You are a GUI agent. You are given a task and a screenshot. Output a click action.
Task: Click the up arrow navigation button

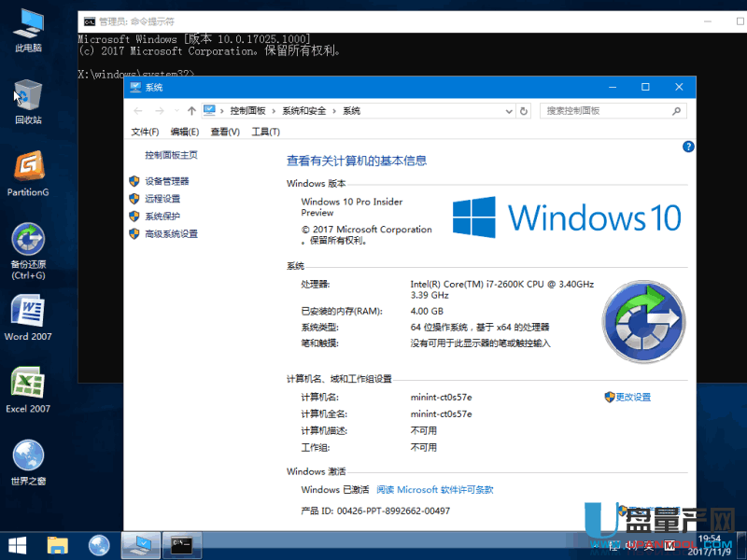coord(191,111)
